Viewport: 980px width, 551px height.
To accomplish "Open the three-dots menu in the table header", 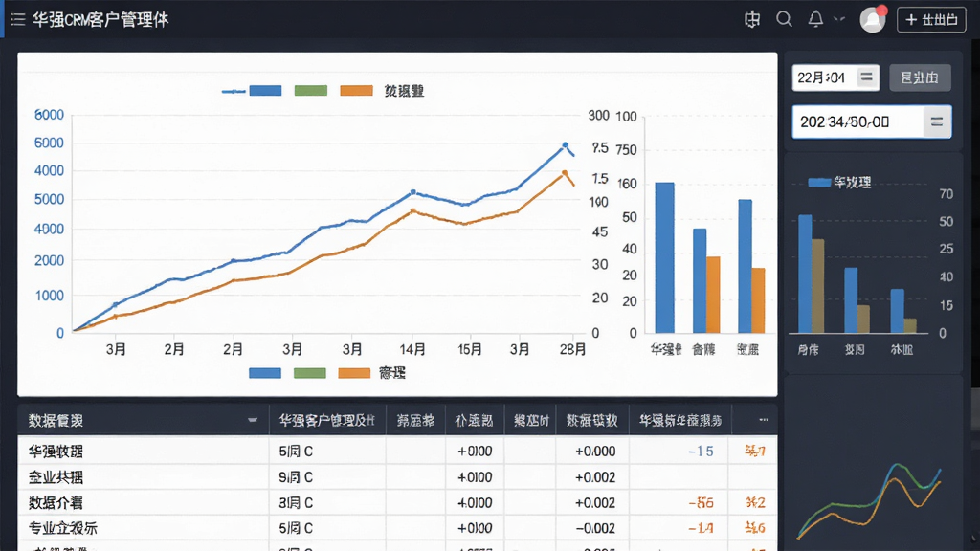I will 763,420.
